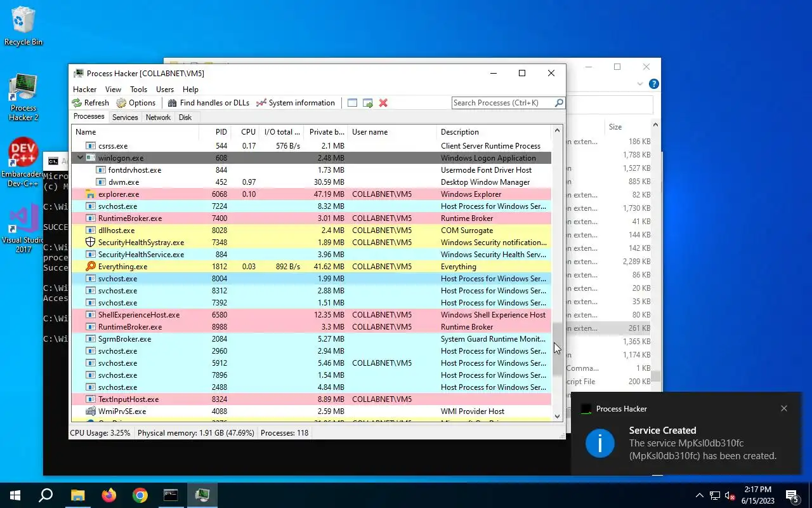
Task: Click the magnifier icon in Search Processes
Action: [559, 103]
